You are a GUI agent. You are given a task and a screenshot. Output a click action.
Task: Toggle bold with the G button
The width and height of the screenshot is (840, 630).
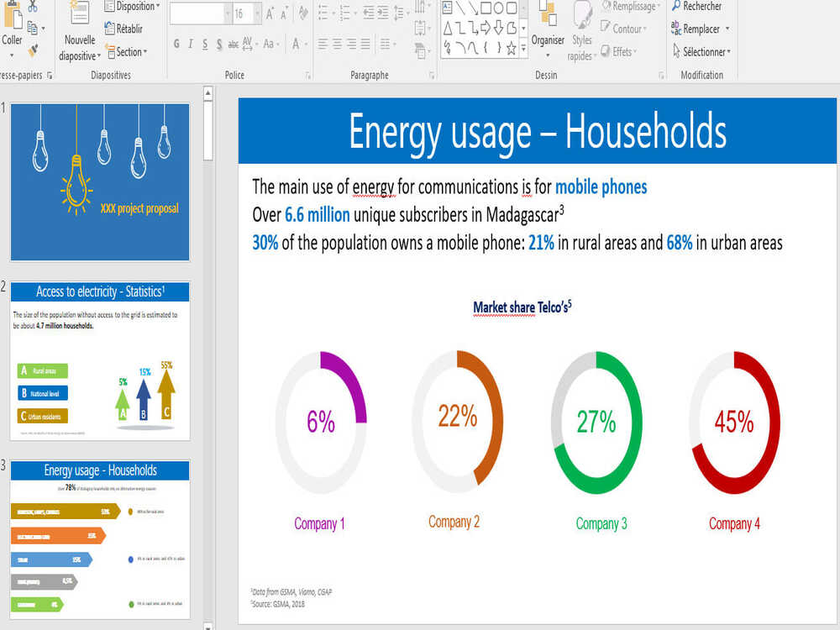pyautogui.click(x=176, y=44)
